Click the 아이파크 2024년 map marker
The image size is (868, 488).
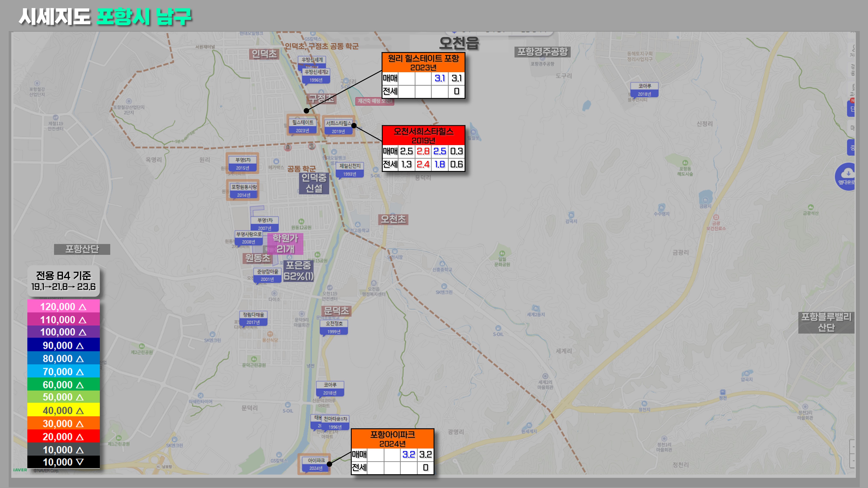coord(316,464)
